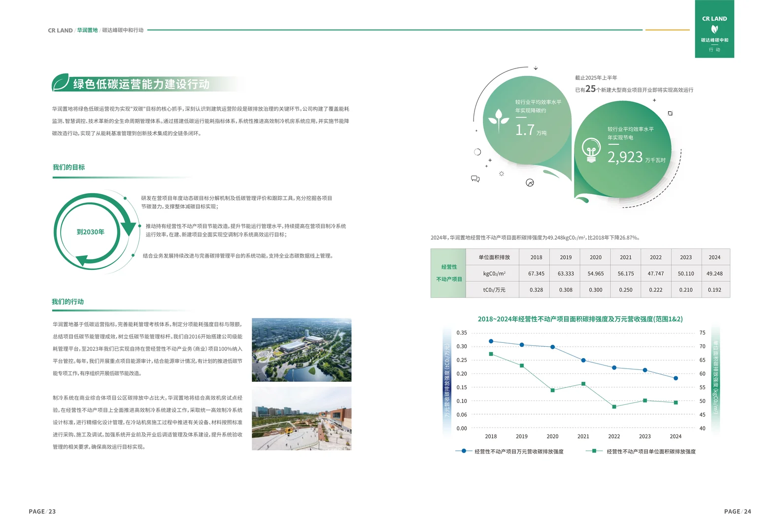The width and height of the screenshot is (779, 532).
Task: Click the small square icon beside the 2,923 bubble
Action: (670, 113)
